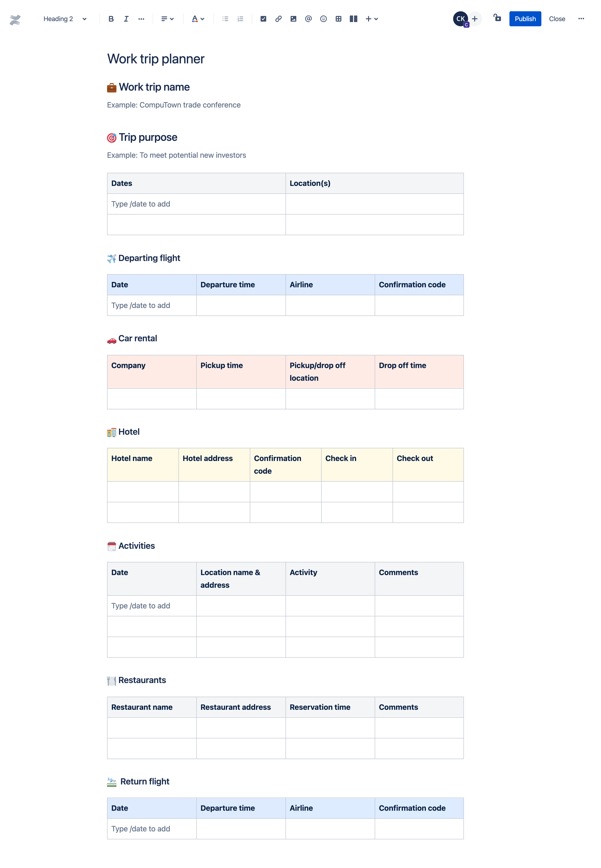
Task: Click the image insertion icon
Action: (x=293, y=19)
